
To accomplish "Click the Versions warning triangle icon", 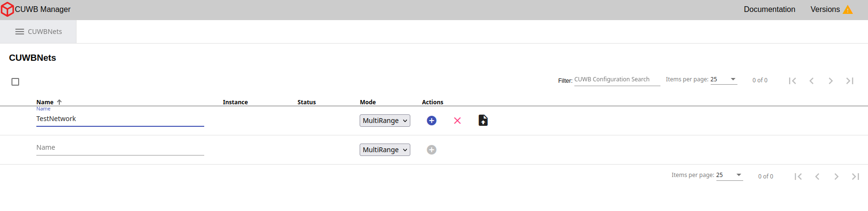I will pyautogui.click(x=847, y=10).
